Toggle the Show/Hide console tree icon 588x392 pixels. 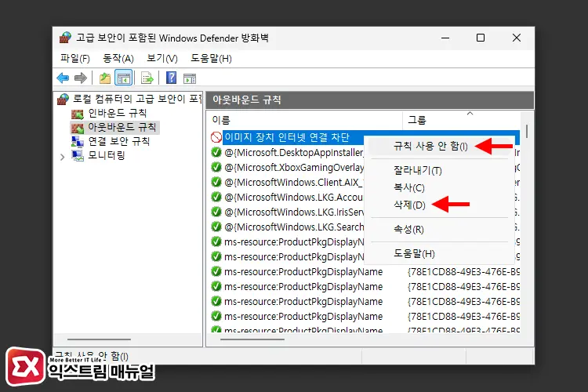click(124, 78)
